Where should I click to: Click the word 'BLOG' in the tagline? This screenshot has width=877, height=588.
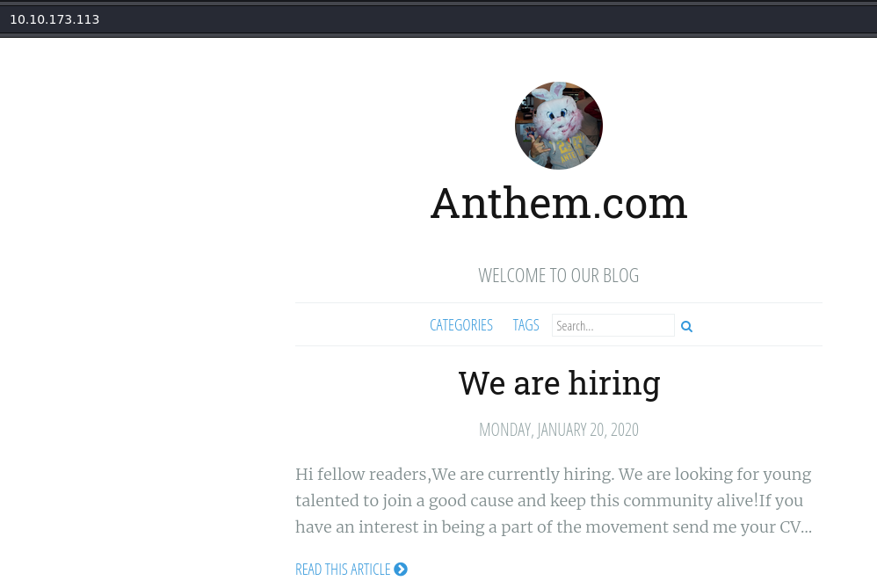tap(620, 275)
